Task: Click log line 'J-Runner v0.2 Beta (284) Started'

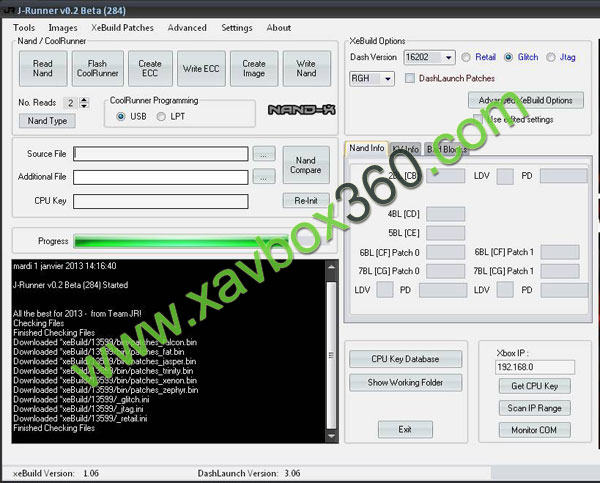Action: click(70, 285)
